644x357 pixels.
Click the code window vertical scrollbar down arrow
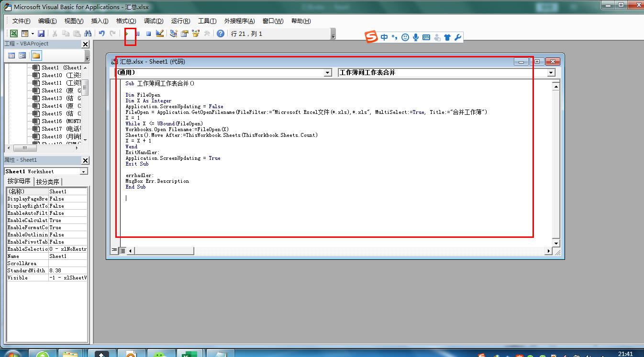pyautogui.click(x=556, y=243)
